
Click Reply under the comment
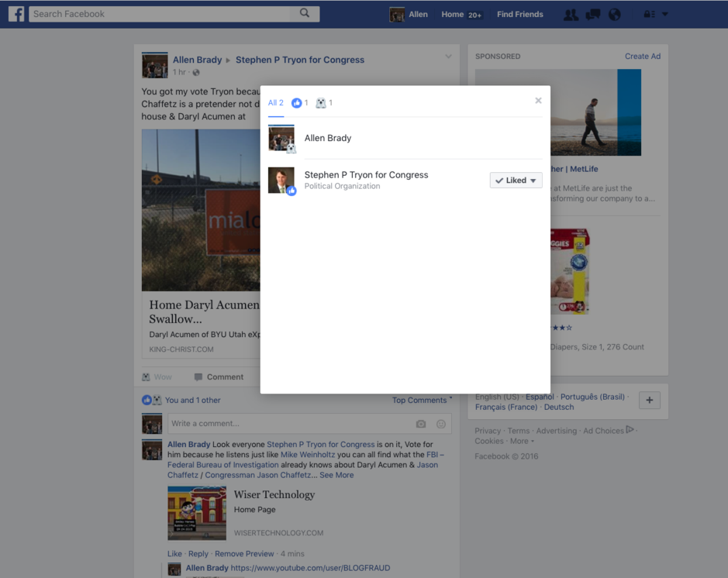(198, 553)
